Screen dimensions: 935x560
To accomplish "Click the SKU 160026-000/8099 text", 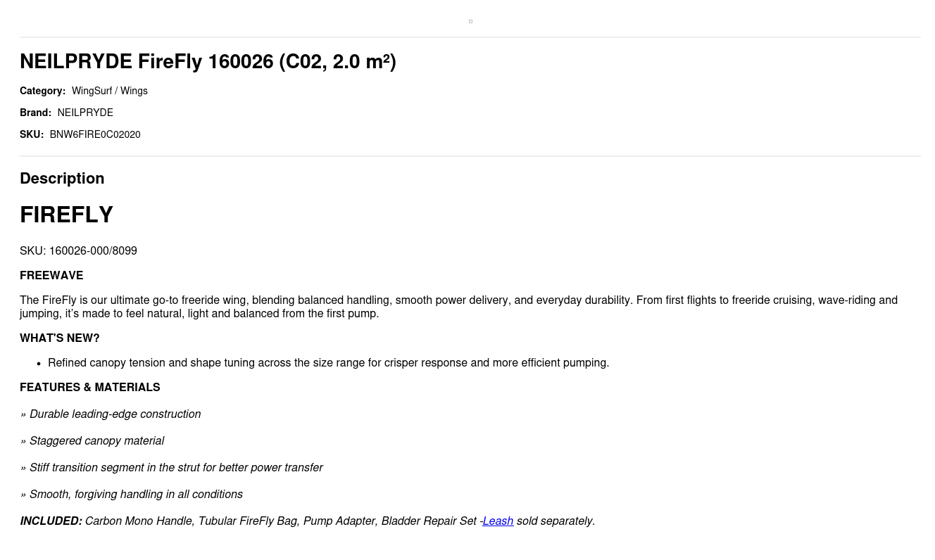I will 78,251.
